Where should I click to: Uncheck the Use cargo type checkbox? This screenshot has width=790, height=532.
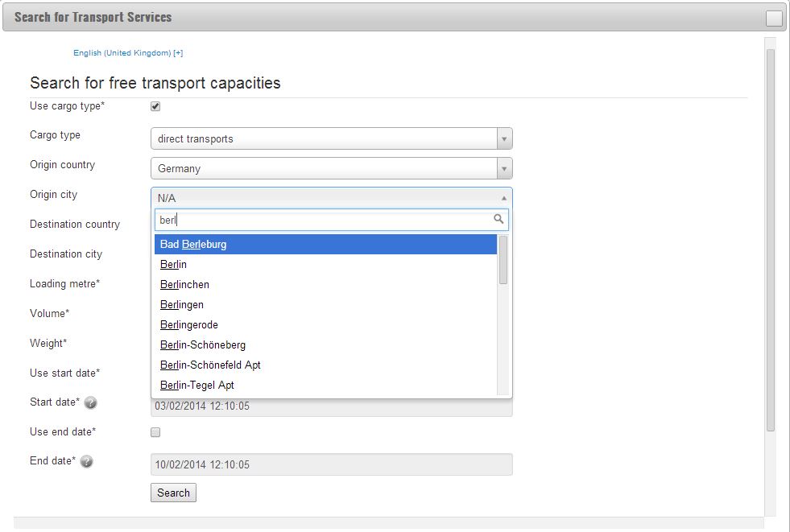[155, 106]
